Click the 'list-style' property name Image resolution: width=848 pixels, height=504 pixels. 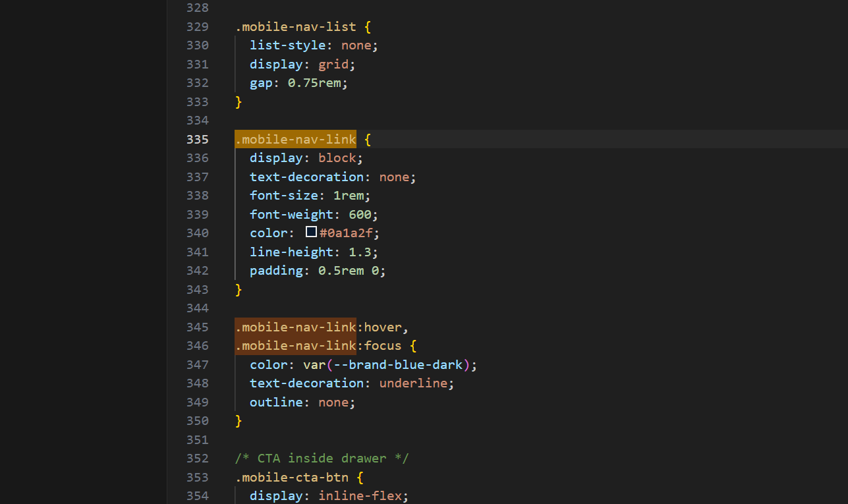click(x=287, y=45)
